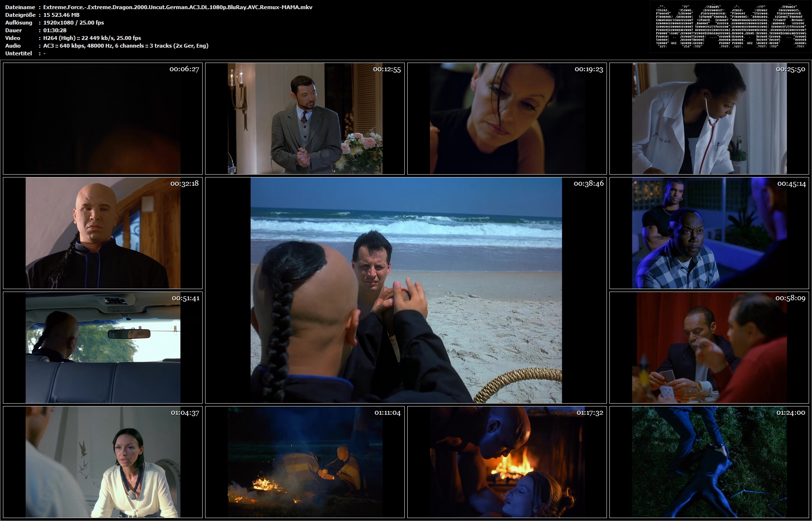Click the ASCII art logo in header
812x521 pixels.
tap(731, 26)
